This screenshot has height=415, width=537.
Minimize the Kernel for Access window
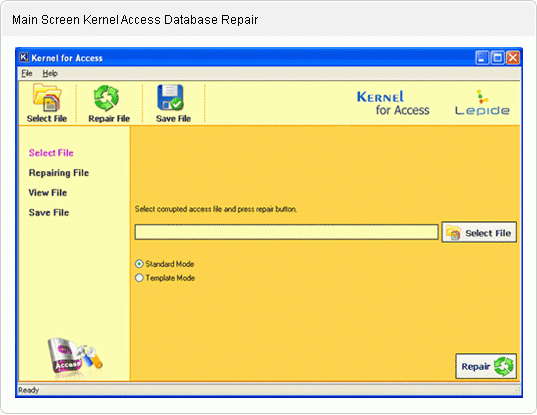[482, 58]
